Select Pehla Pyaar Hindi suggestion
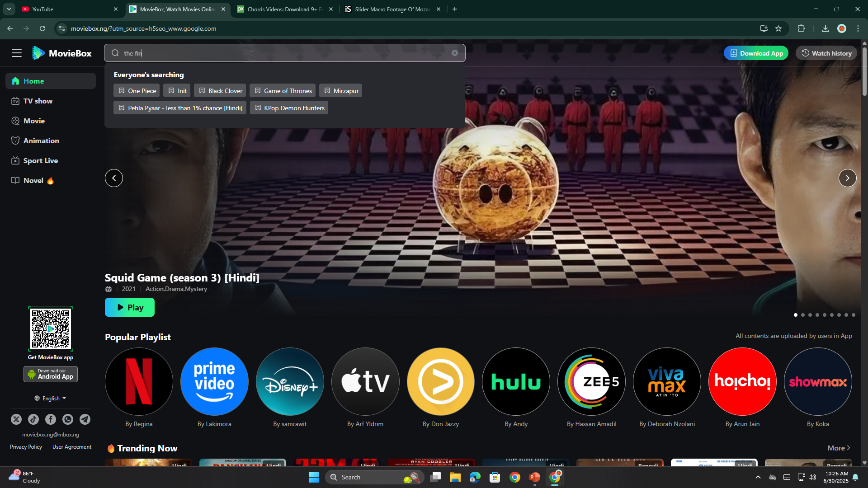 (x=180, y=108)
